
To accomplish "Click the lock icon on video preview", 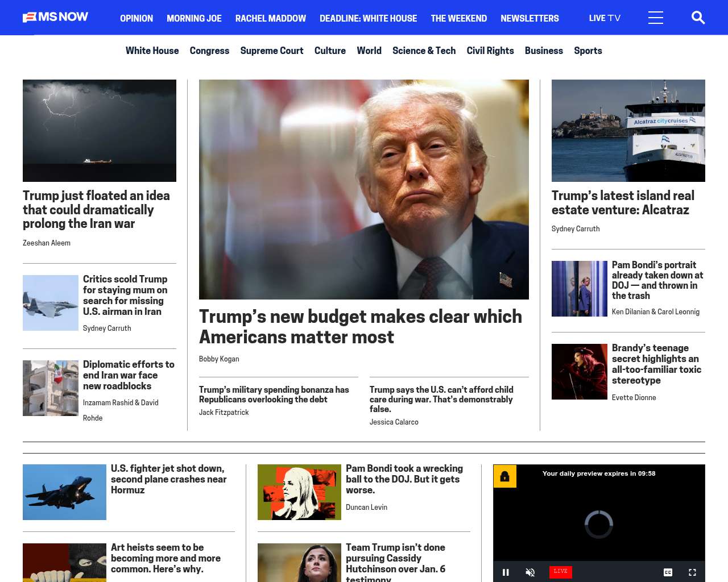I will click(504, 476).
